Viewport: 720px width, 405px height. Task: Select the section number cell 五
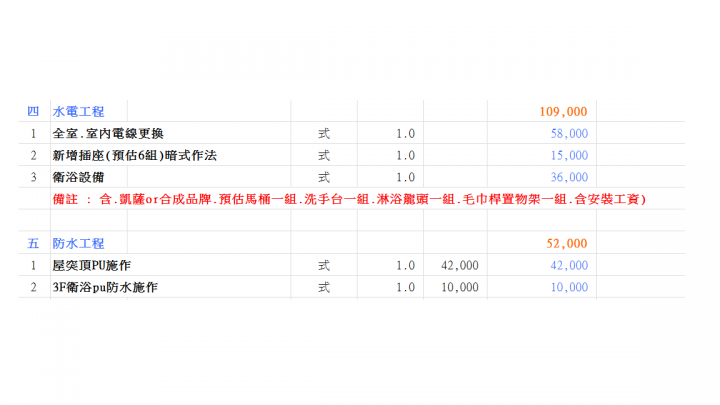pos(33,243)
